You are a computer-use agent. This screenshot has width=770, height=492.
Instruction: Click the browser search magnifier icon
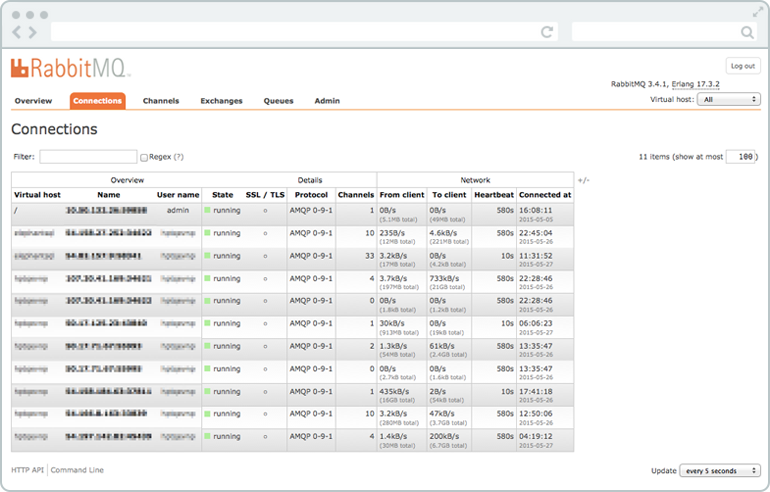point(747,32)
